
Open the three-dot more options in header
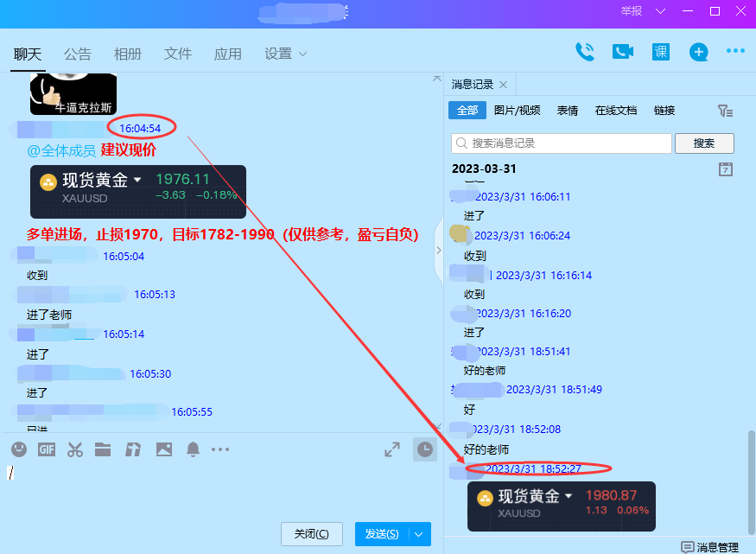coord(735,51)
